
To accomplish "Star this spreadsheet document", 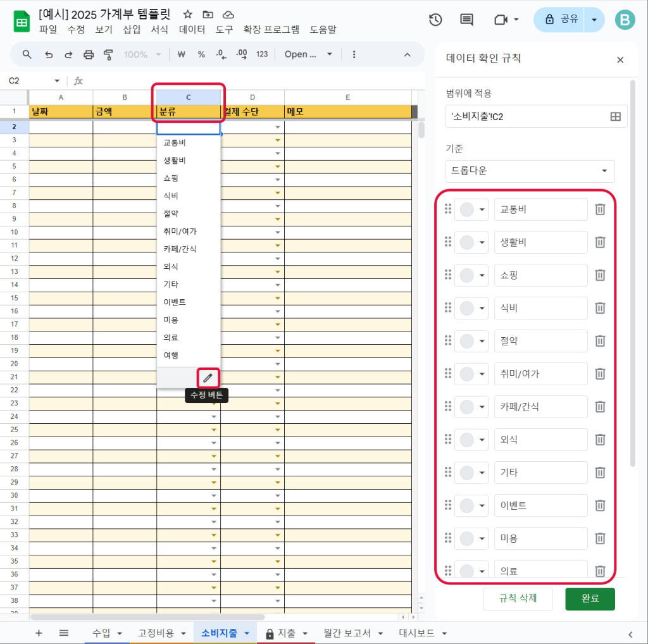I will point(187,15).
